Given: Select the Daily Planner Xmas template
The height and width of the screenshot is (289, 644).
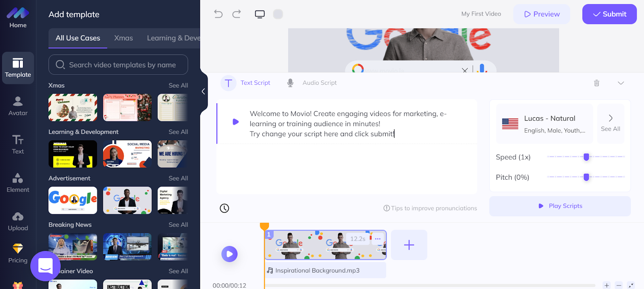Looking at the screenshot, I should click(x=128, y=107).
